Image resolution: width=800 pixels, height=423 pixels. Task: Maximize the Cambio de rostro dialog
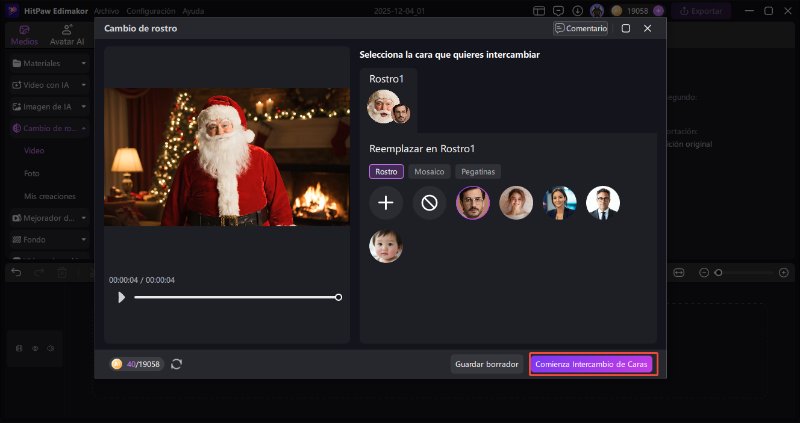626,29
